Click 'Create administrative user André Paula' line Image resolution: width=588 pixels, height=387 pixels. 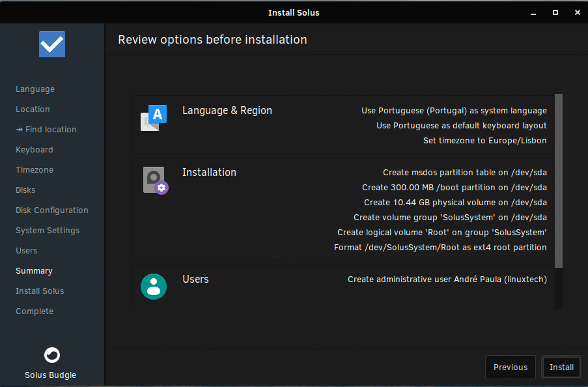coord(447,279)
